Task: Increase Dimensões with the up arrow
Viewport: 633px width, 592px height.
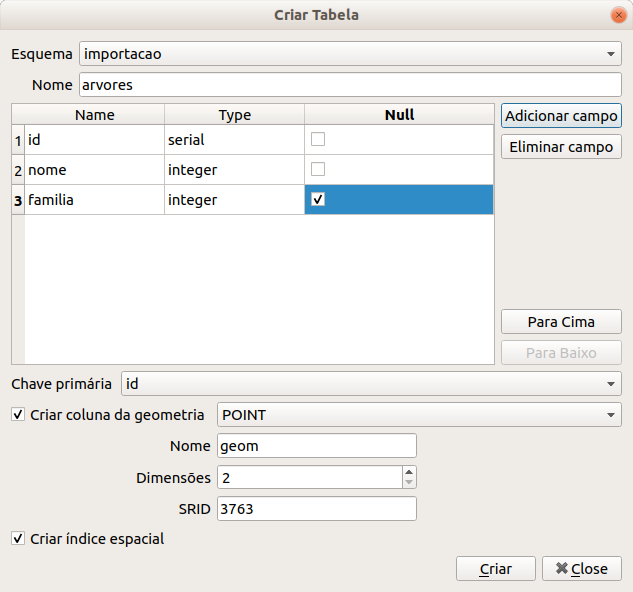Action: [409, 472]
